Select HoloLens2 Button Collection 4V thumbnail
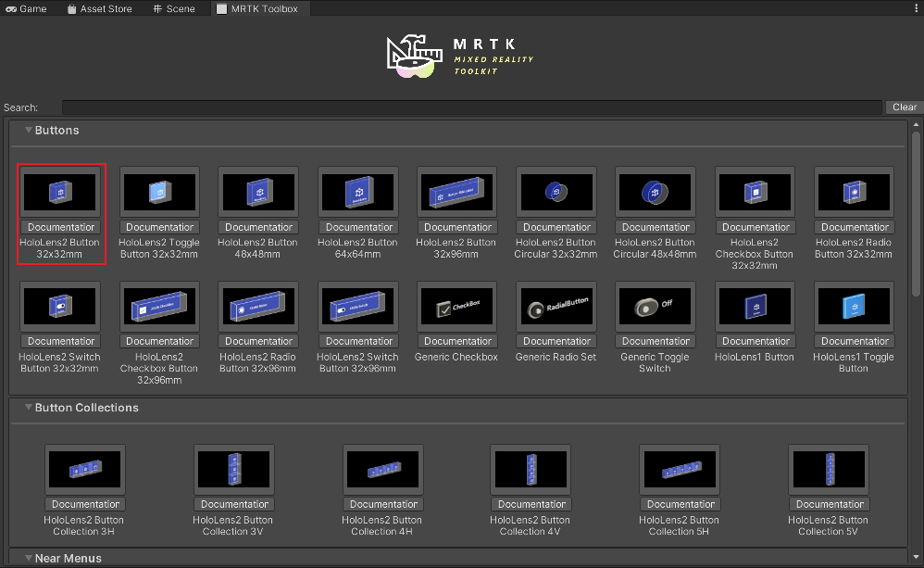Viewport: 924px width, 568px height. tap(531, 470)
